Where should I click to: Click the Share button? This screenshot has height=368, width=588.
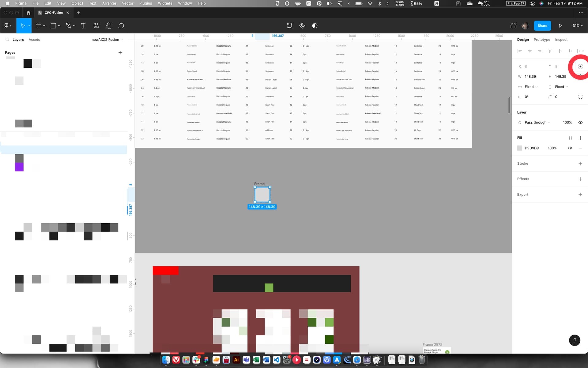coord(542,26)
